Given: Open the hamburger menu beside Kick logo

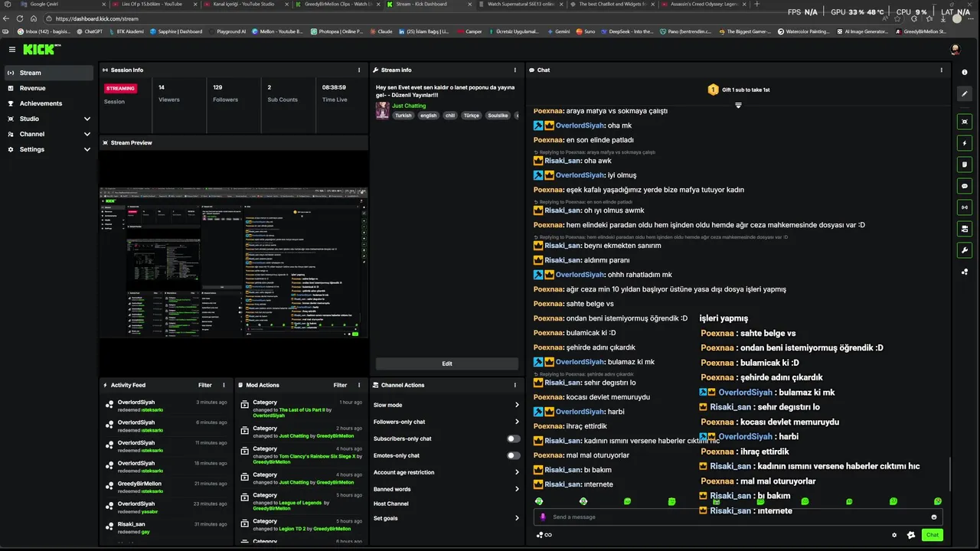Looking at the screenshot, I should click(12, 49).
